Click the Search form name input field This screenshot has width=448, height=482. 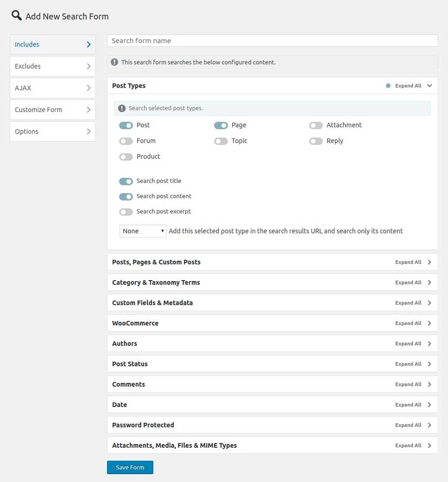pos(272,41)
